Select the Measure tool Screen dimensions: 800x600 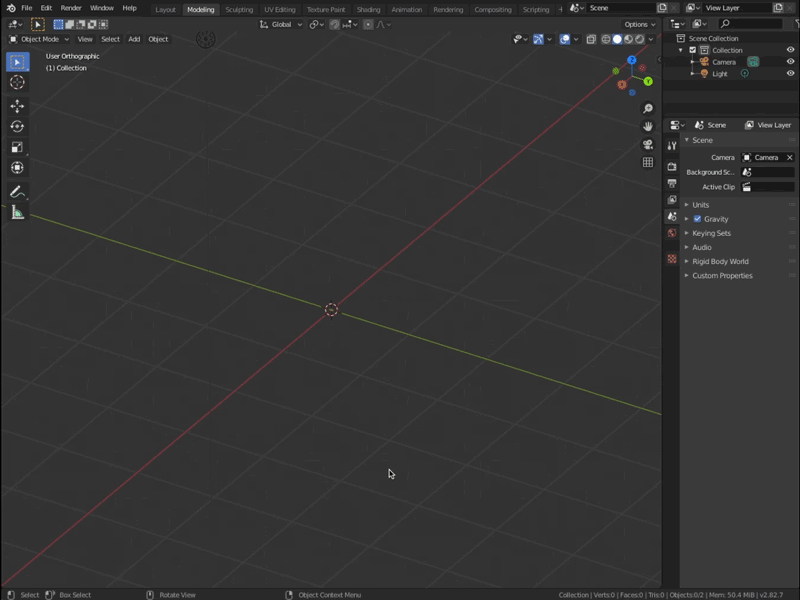pyautogui.click(x=17, y=212)
